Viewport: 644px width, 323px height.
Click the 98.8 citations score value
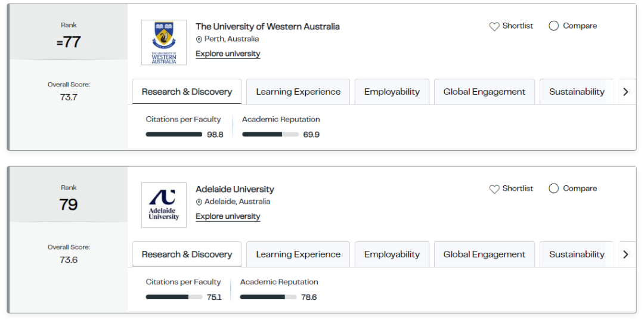pyautogui.click(x=215, y=135)
